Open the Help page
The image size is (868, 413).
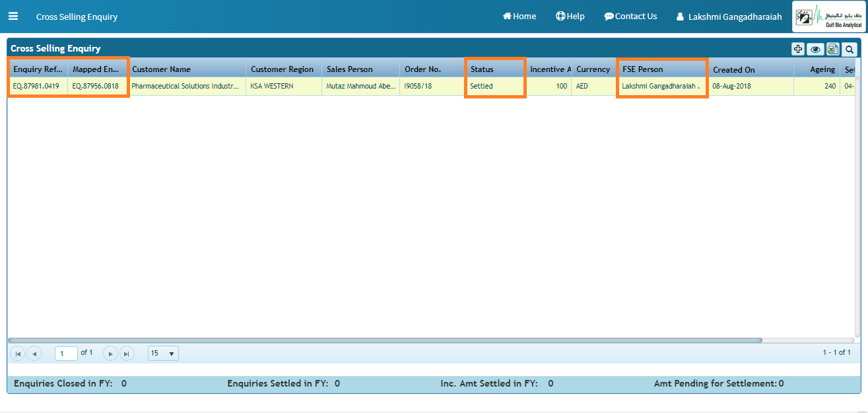click(x=570, y=17)
